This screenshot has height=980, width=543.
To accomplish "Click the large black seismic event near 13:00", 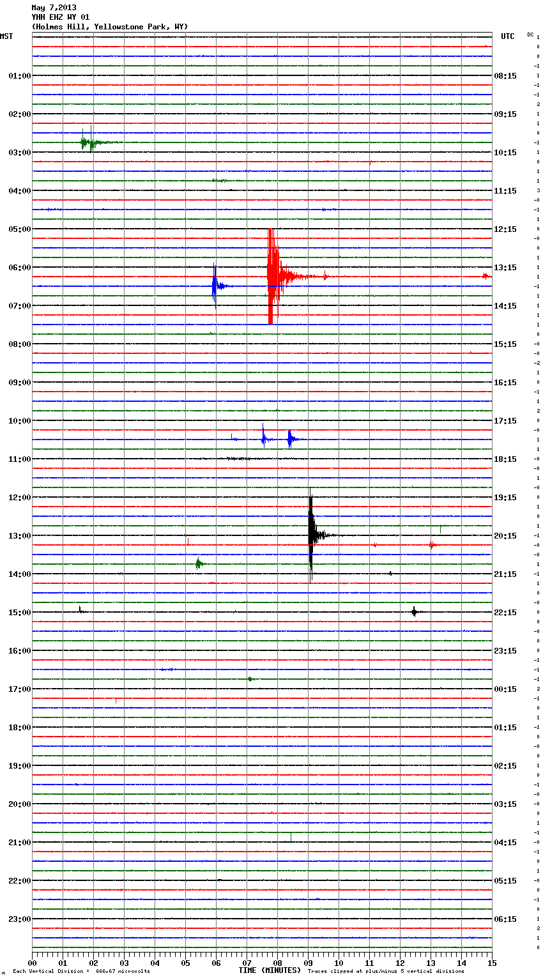I will (311, 535).
